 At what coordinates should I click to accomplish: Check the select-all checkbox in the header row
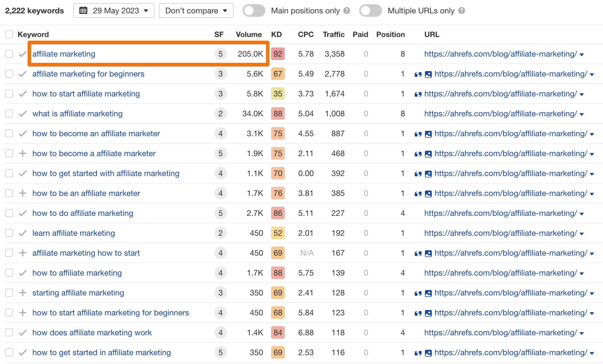pyautogui.click(x=9, y=34)
